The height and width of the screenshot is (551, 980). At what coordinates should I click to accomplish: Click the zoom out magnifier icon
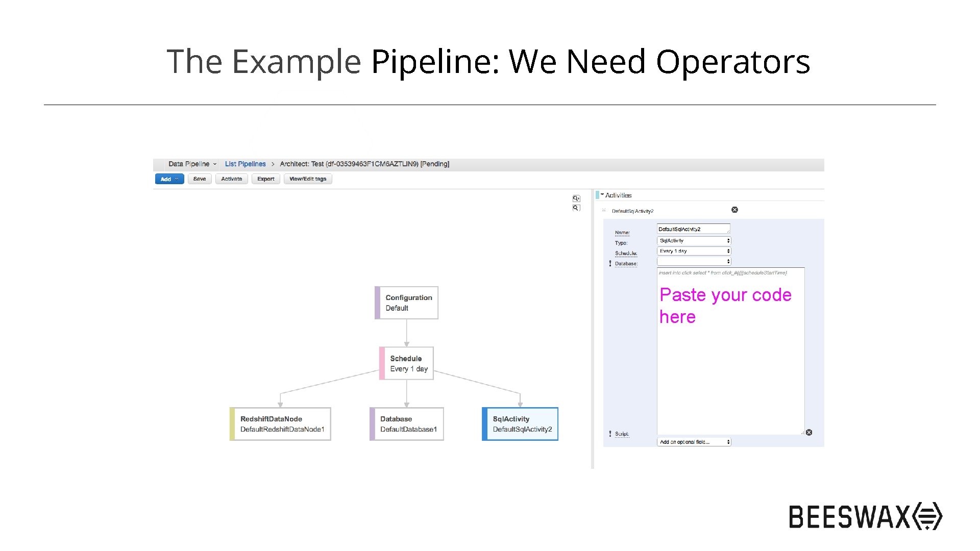tap(576, 208)
